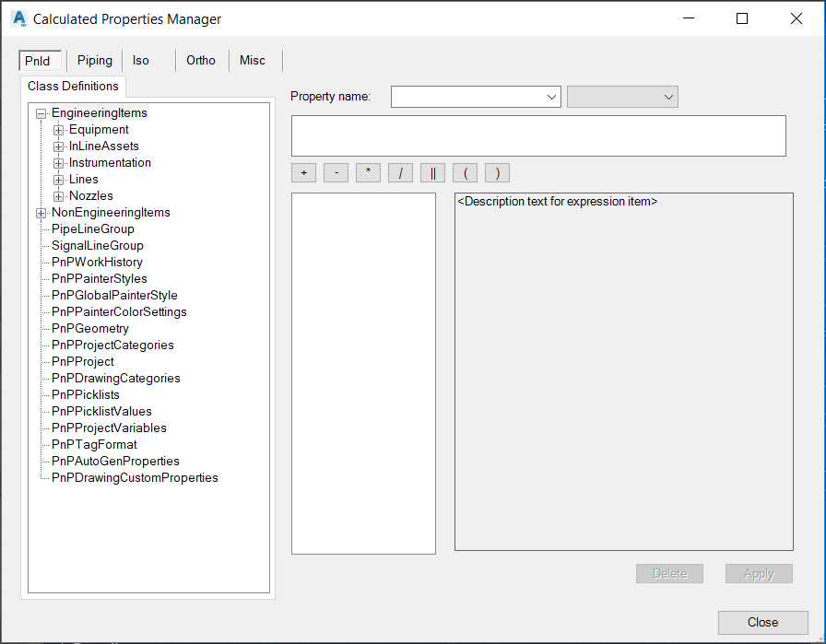Insert an opening parenthesis using its button
Viewport: 826px width, 644px height.
click(465, 172)
